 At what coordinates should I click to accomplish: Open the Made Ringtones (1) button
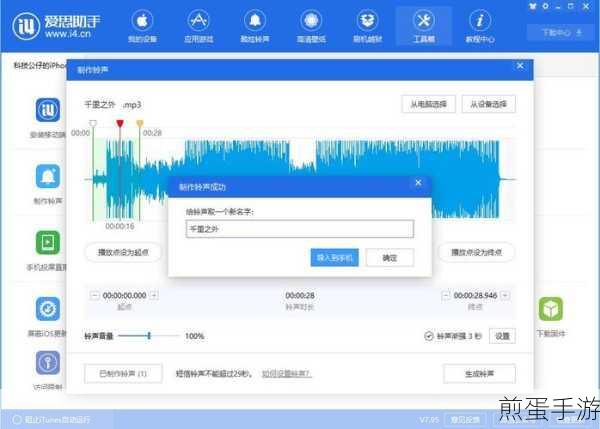click(123, 374)
